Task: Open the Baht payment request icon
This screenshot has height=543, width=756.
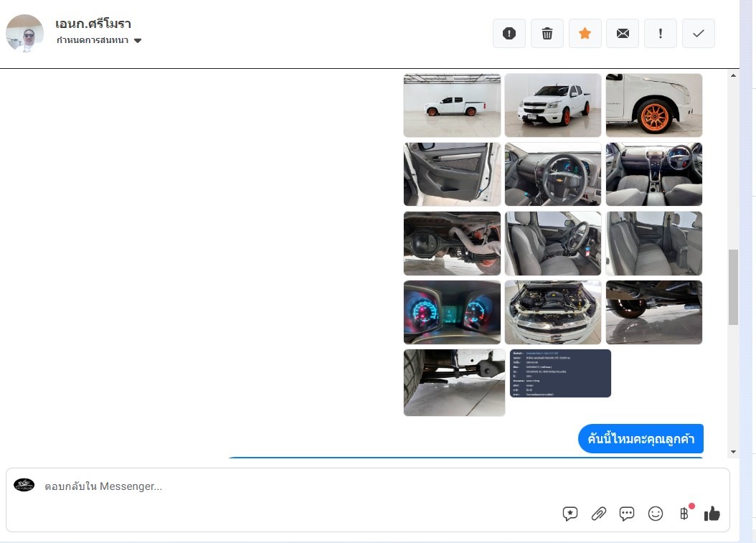Action: pyautogui.click(x=684, y=514)
